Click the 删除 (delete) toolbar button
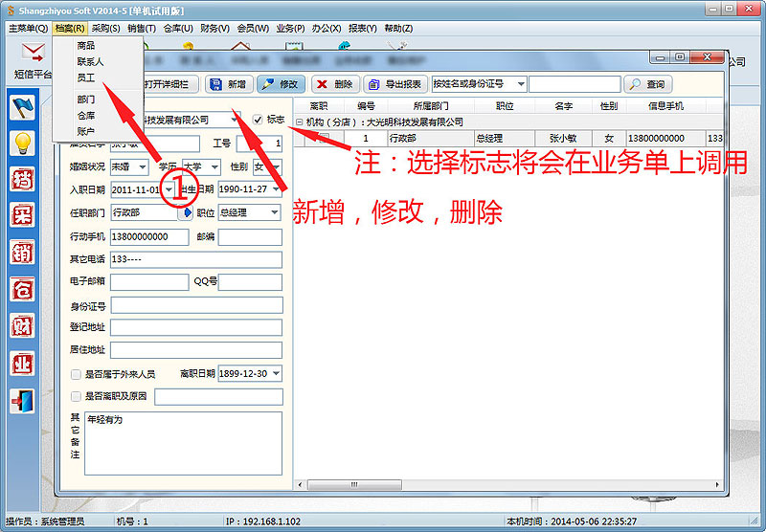The height and width of the screenshot is (532, 766). [336, 84]
